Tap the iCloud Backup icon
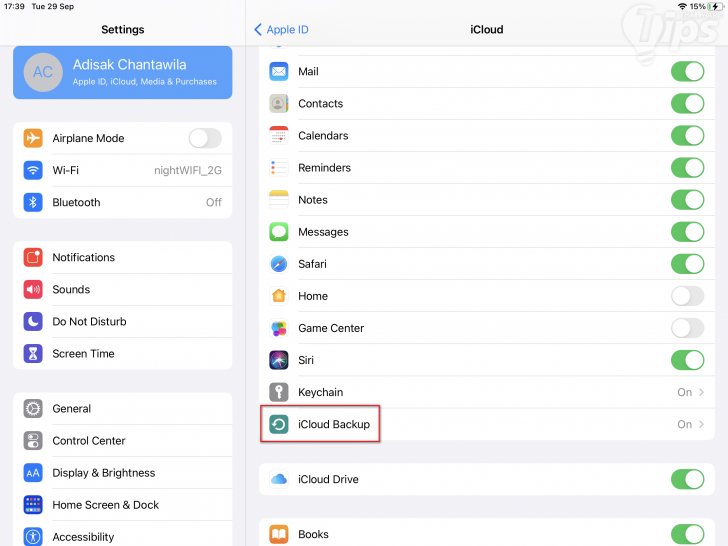Image resolution: width=728 pixels, height=546 pixels. pos(279,424)
